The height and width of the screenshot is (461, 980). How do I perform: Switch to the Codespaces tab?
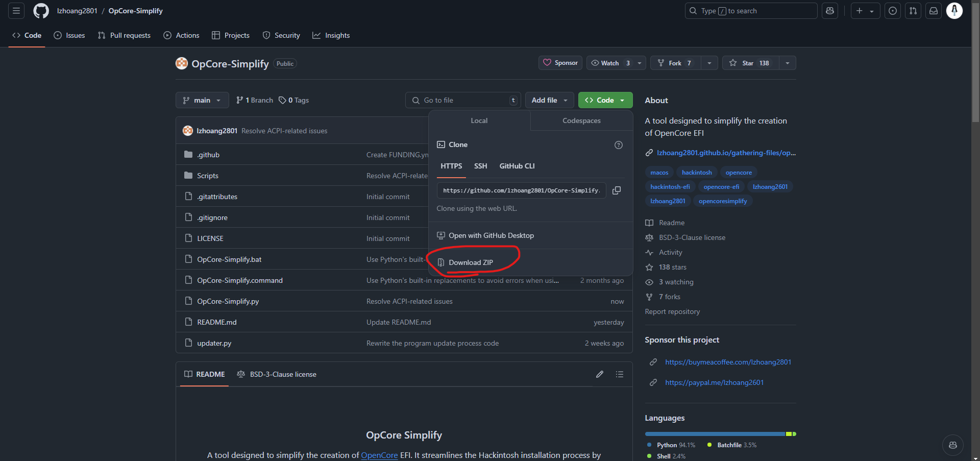click(581, 120)
